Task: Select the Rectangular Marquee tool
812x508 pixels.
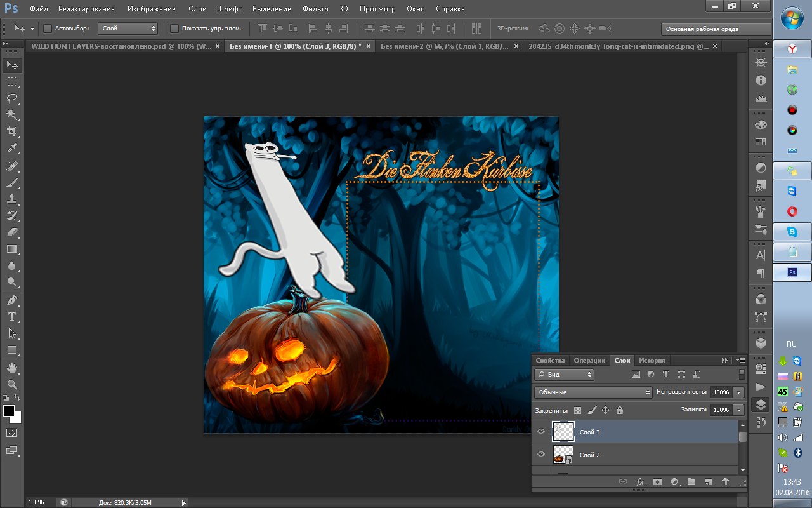Action: pyautogui.click(x=12, y=81)
